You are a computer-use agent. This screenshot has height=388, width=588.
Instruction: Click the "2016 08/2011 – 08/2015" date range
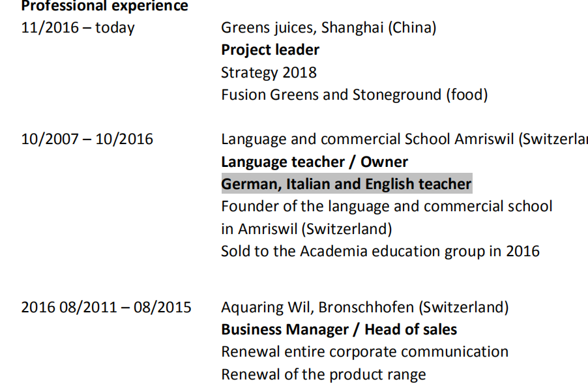coord(106,307)
